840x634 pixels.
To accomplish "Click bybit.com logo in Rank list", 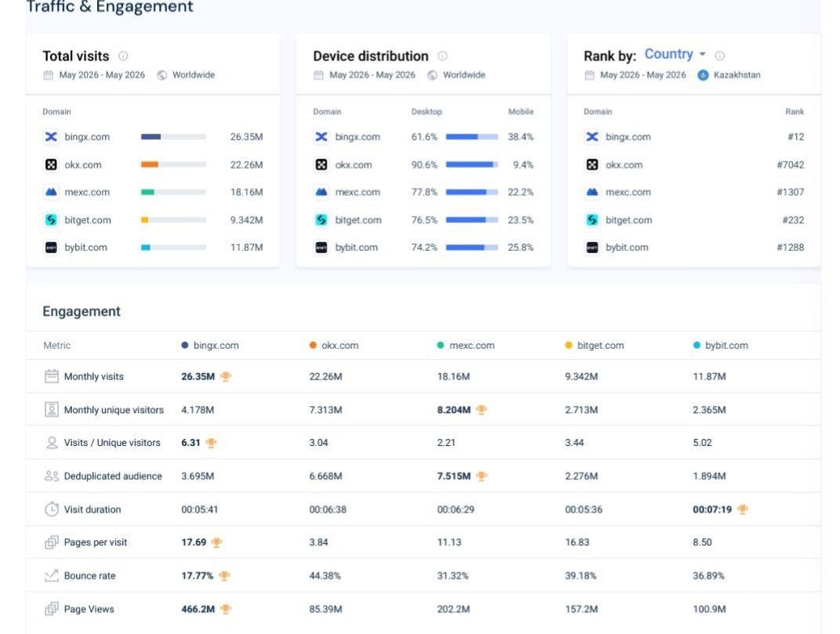I will tap(592, 248).
